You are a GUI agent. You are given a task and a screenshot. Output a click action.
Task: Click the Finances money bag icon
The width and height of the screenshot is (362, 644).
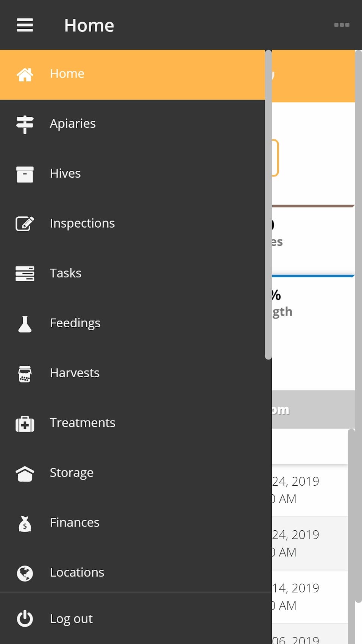pyautogui.click(x=25, y=523)
